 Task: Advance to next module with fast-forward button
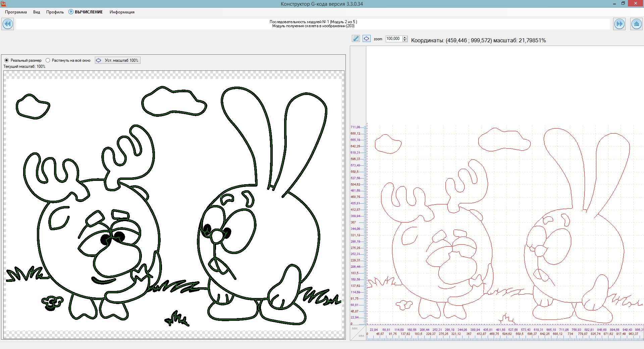coord(620,24)
